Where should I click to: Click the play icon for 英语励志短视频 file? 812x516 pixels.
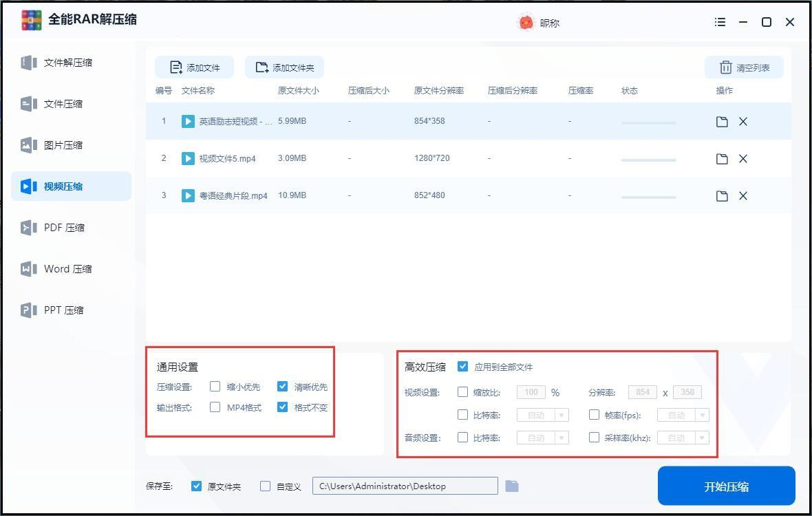pyautogui.click(x=188, y=121)
